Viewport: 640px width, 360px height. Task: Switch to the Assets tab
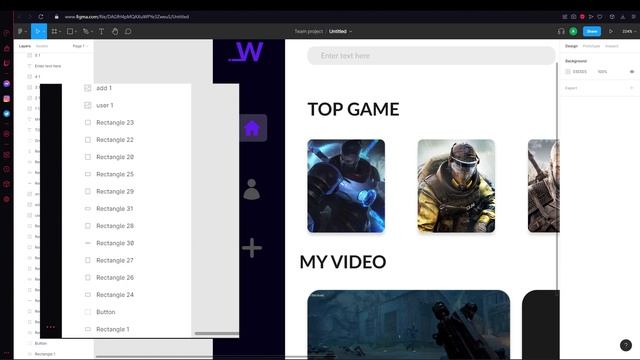pos(42,46)
